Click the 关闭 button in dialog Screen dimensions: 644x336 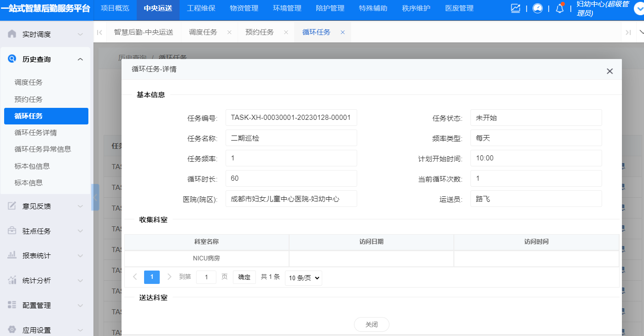[371, 324]
